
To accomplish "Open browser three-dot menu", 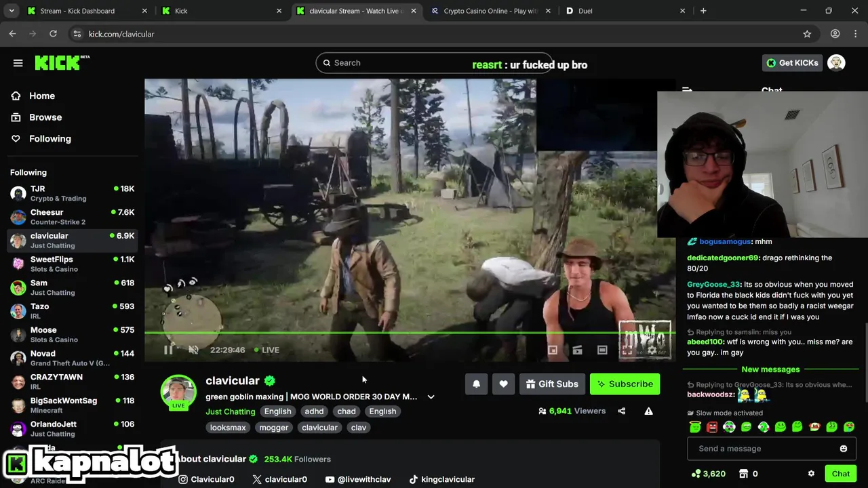I will coord(856,34).
